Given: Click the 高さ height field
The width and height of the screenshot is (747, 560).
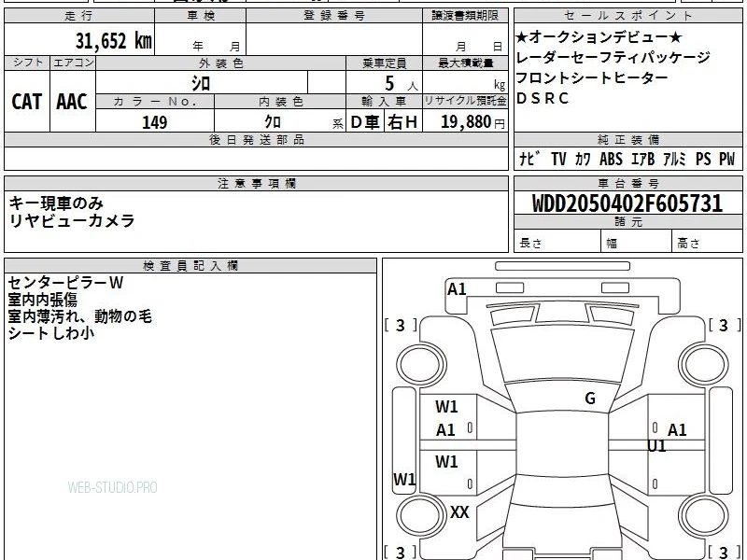Looking at the screenshot, I should (x=707, y=243).
